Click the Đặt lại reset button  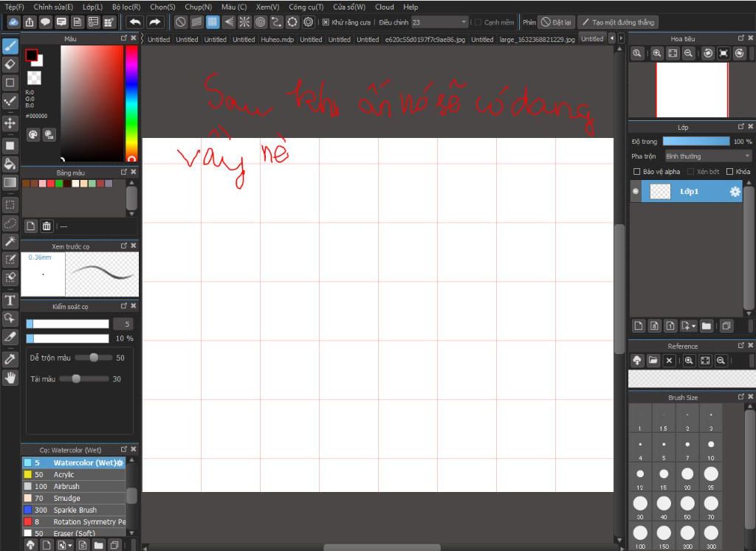(x=556, y=22)
